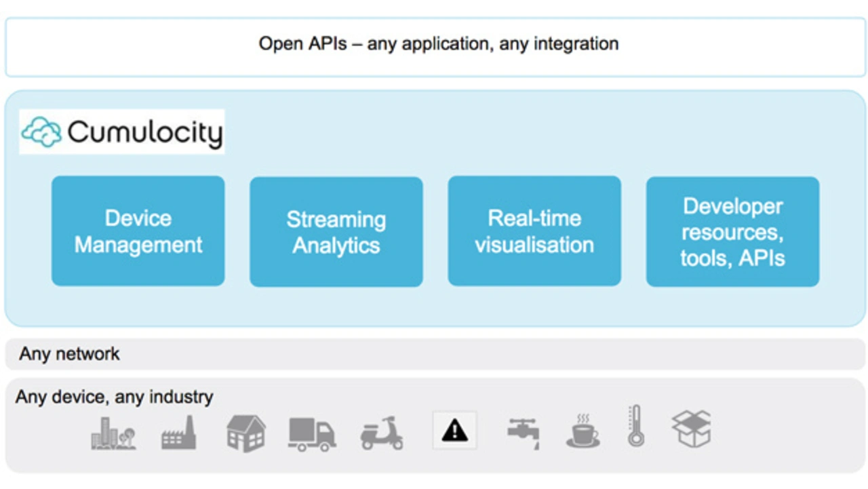The height and width of the screenshot is (489, 868).
Task: Select the Streaming Analytics box
Action: 336,232
